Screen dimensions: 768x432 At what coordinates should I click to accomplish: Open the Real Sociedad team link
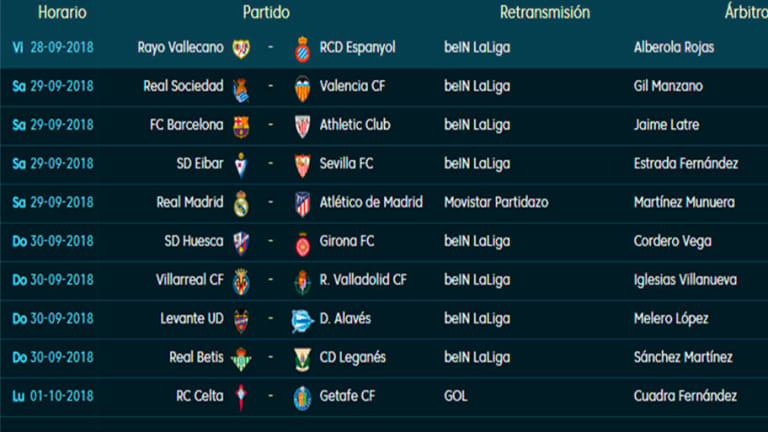tap(183, 87)
